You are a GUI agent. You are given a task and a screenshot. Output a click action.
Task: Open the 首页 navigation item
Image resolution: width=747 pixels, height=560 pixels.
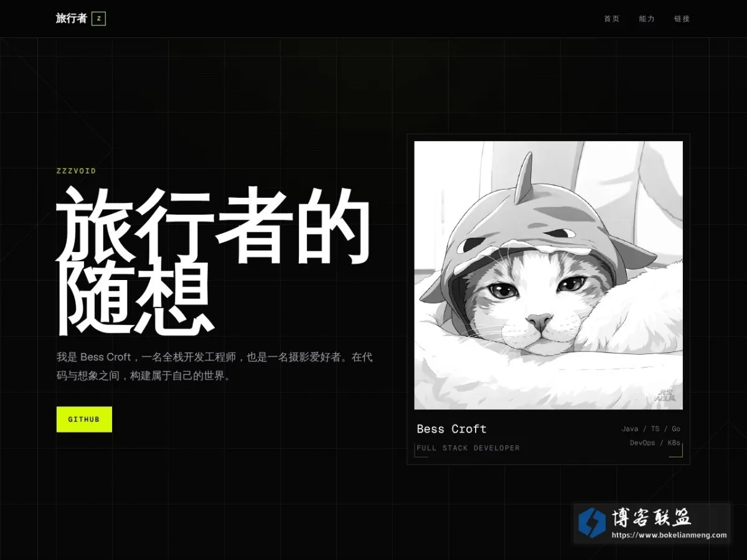[611, 19]
